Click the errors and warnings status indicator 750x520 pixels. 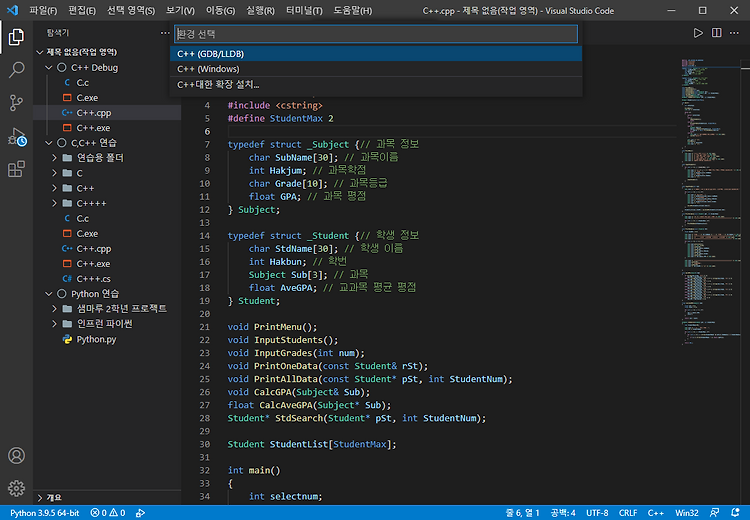pyautogui.click(x=108, y=513)
